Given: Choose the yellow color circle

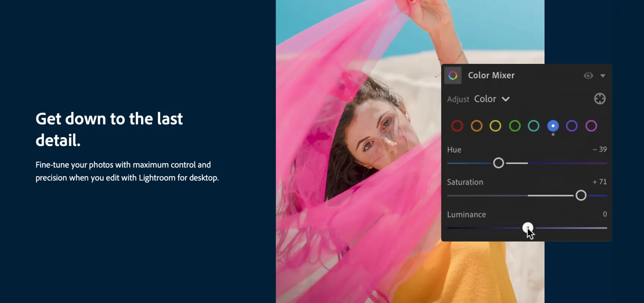Looking at the screenshot, I should [495, 126].
